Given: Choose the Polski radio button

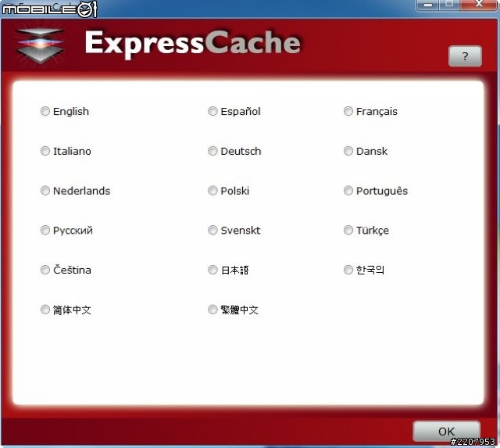Looking at the screenshot, I should pos(212,191).
